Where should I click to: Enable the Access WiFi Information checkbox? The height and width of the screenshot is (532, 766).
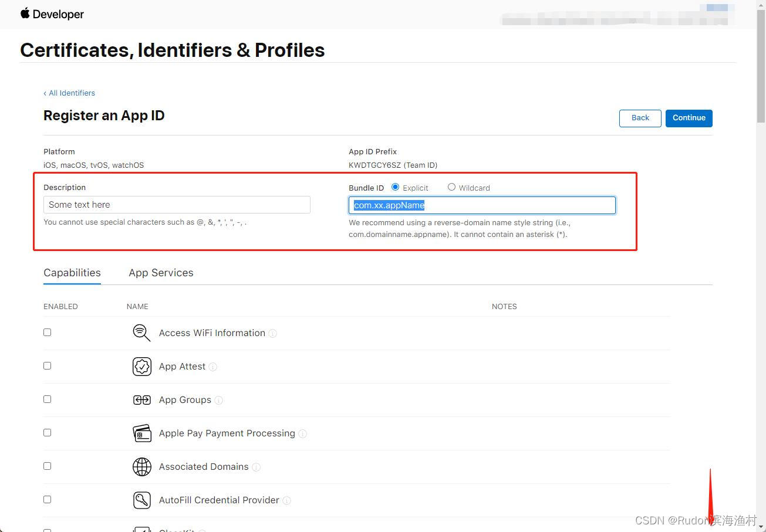[x=48, y=332]
